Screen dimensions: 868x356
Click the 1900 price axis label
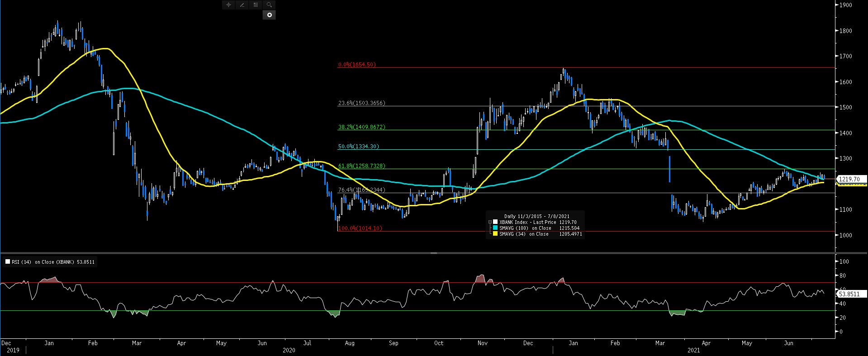point(845,5)
